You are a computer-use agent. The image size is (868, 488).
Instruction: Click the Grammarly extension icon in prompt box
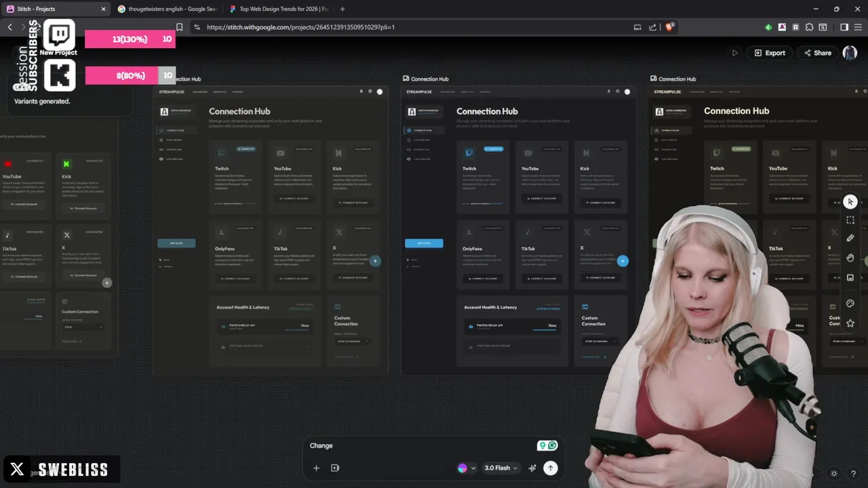(x=553, y=445)
